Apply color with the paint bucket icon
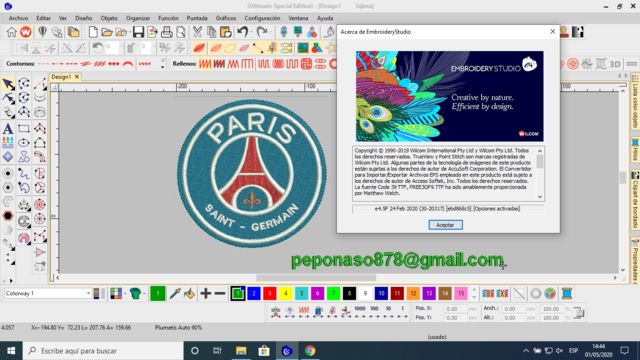Screen dimensions: 640x360 click(189, 293)
